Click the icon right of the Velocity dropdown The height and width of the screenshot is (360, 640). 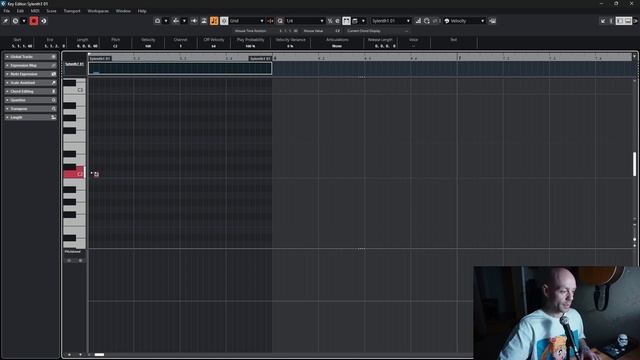pos(493,21)
